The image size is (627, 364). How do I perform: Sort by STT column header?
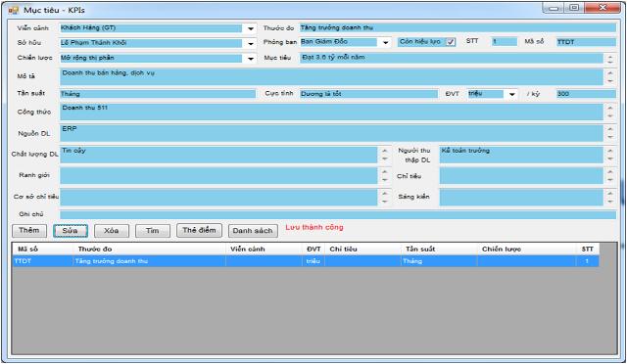pos(588,249)
